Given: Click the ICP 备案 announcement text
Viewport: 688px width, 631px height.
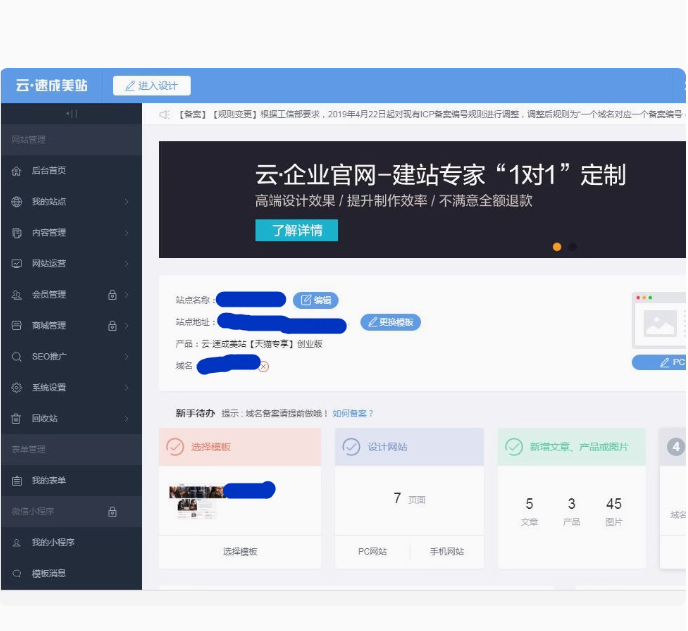Looking at the screenshot, I should coord(431,115).
